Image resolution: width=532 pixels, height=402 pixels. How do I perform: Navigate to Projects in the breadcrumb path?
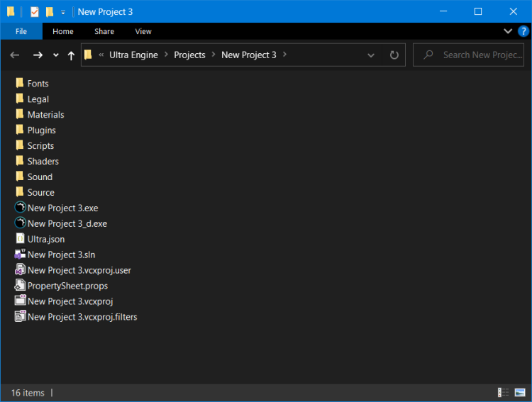(189, 55)
